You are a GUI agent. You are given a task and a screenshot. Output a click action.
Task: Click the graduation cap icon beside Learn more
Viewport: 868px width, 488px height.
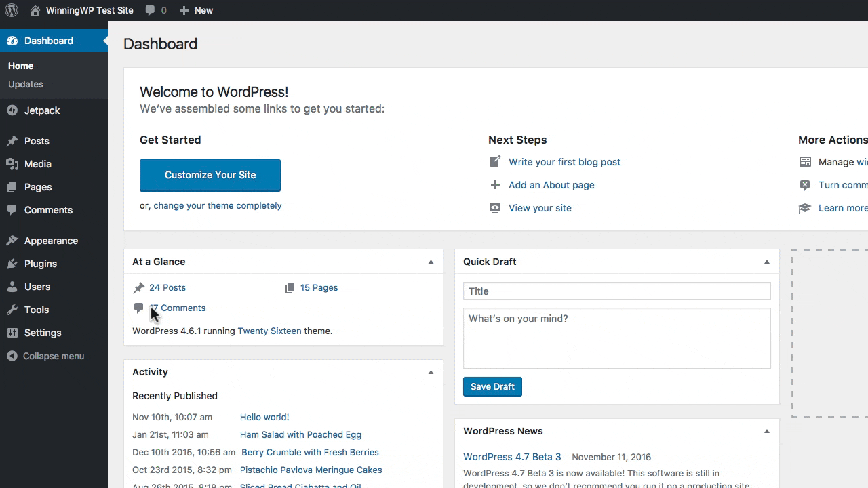point(805,208)
